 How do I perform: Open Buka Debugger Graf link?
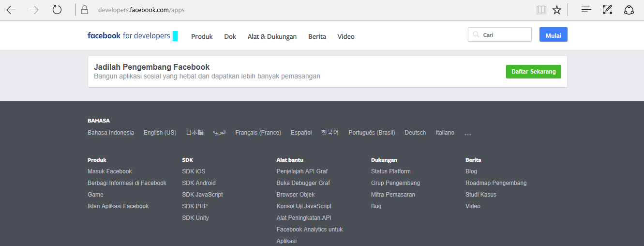coord(303,183)
